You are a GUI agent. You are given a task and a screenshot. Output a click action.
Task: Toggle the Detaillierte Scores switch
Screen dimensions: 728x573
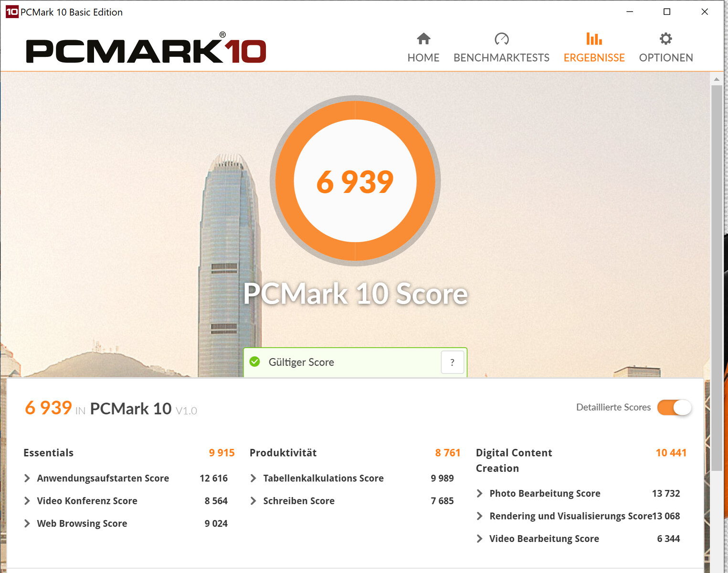[674, 407]
